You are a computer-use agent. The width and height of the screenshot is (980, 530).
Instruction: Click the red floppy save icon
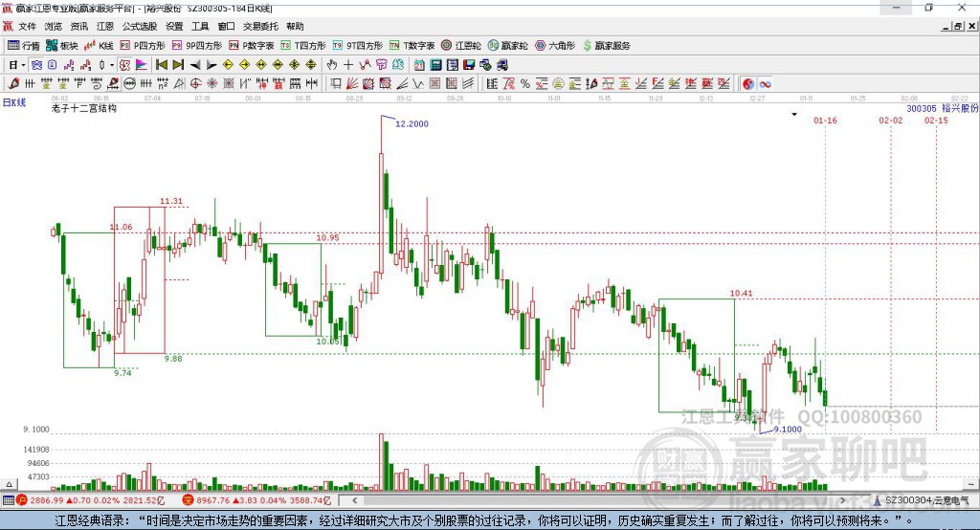(x=469, y=65)
